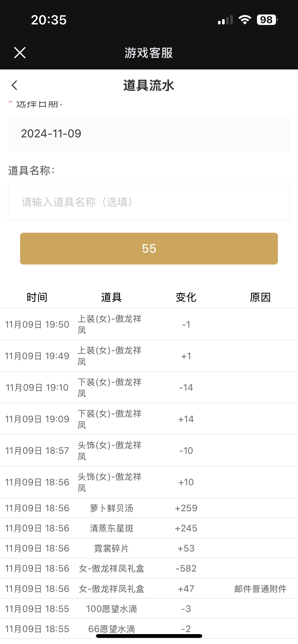Image resolution: width=298 pixels, height=644 pixels.
Task: Tap the battery 98 indicator
Action: [267, 20]
